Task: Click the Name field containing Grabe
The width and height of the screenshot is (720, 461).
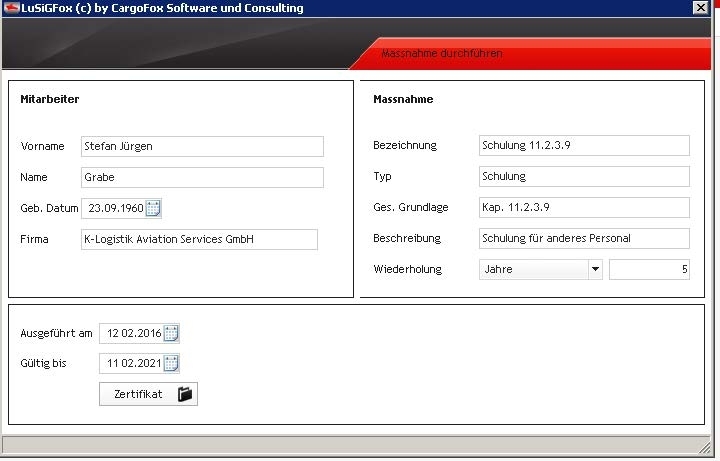Action: coord(202,177)
